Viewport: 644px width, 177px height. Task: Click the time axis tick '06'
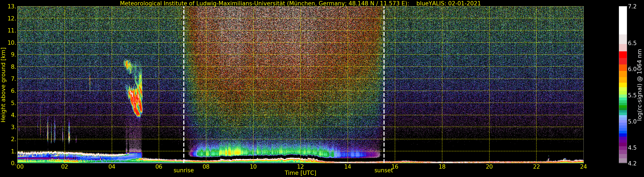click(159, 167)
